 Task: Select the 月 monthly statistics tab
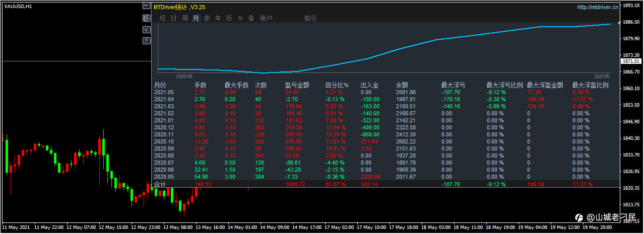tap(196, 18)
